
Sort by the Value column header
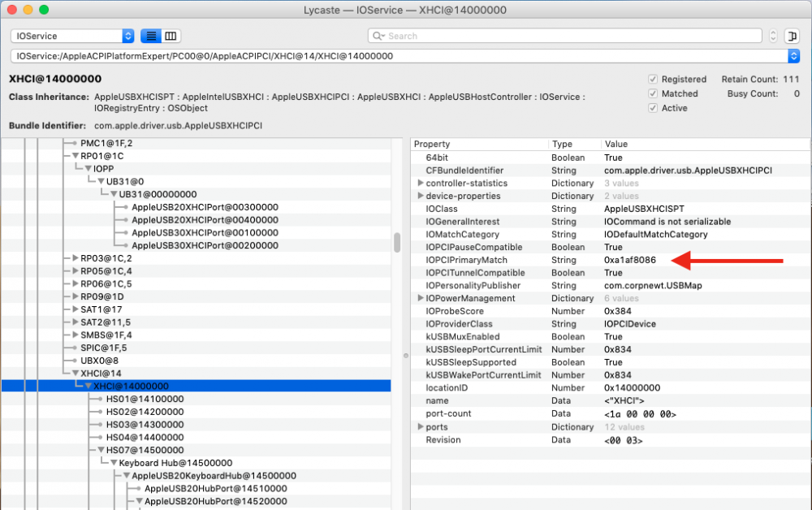[x=706, y=144]
